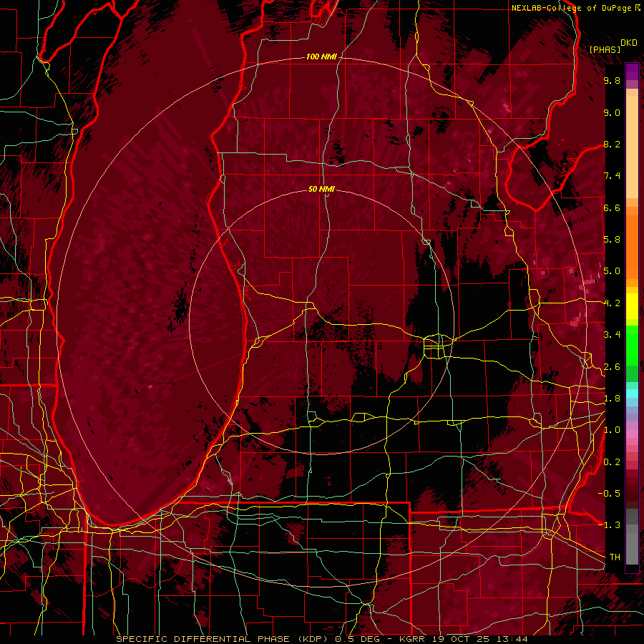Image resolution: width=644 pixels, height=644 pixels.
Task: Click the 9.0 value on the color scale
Action: [x=612, y=112]
